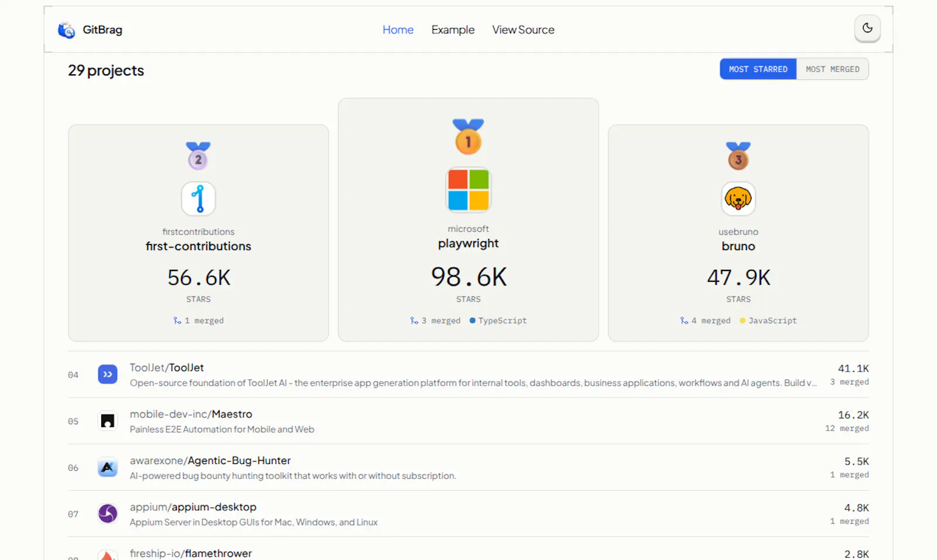Viewport: 937px width, 560px height.
Task: Click the '12 merged' count for Maestro
Action: click(847, 428)
